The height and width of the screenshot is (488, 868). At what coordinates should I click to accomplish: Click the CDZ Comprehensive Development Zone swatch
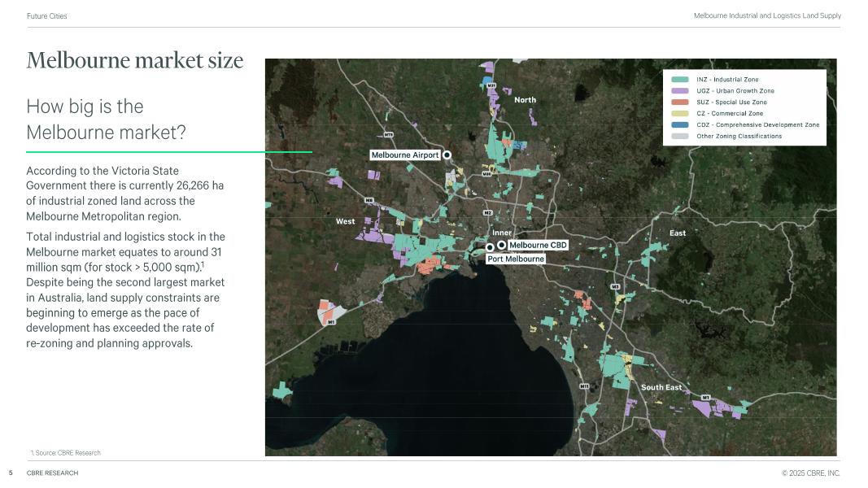[680, 125]
